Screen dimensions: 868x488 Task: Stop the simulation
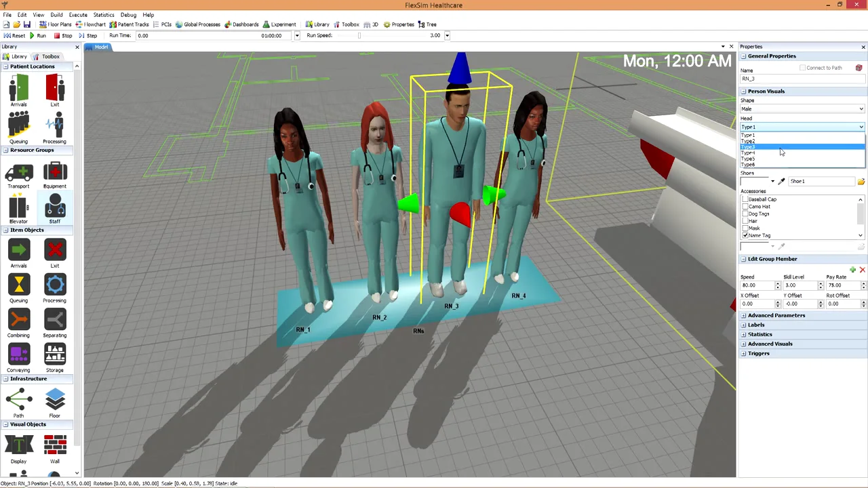[63, 35]
